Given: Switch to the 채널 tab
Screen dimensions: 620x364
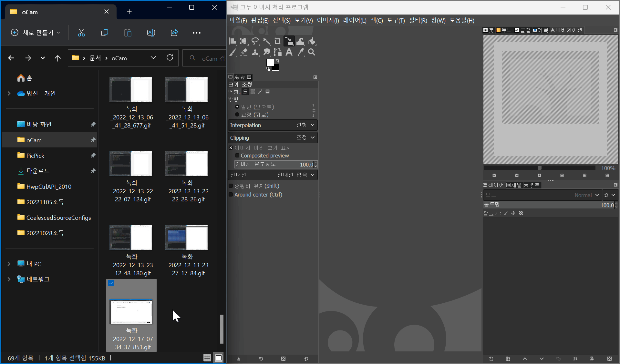Looking at the screenshot, I should coord(514,185).
